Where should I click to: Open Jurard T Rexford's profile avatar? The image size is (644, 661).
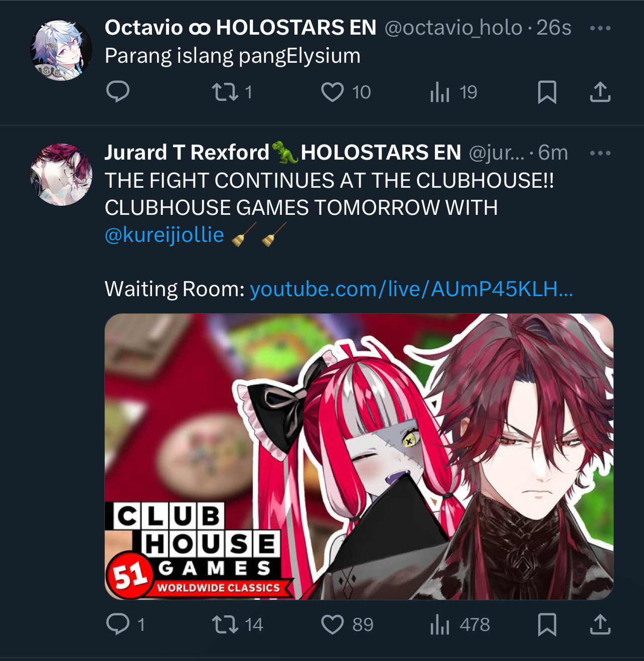coord(61,175)
